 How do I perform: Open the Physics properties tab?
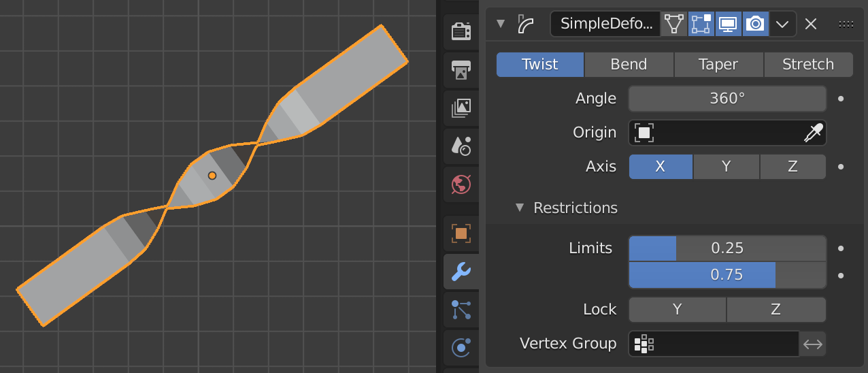(x=461, y=348)
